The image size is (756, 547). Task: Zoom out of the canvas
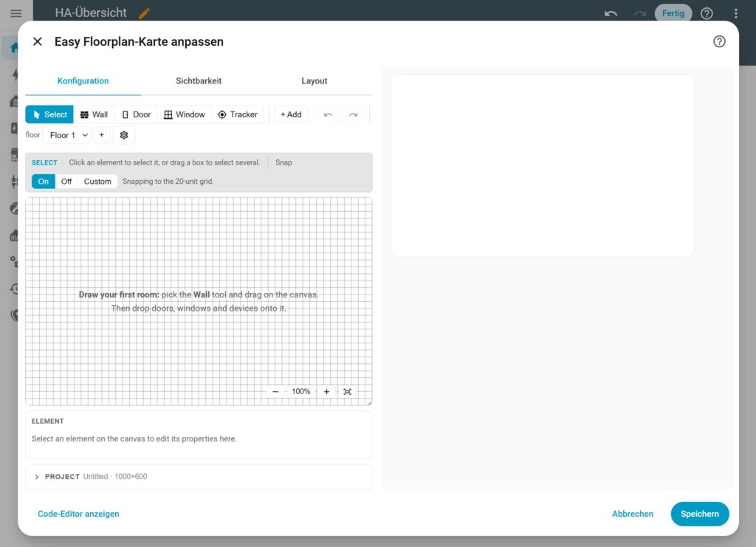point(275,392)
